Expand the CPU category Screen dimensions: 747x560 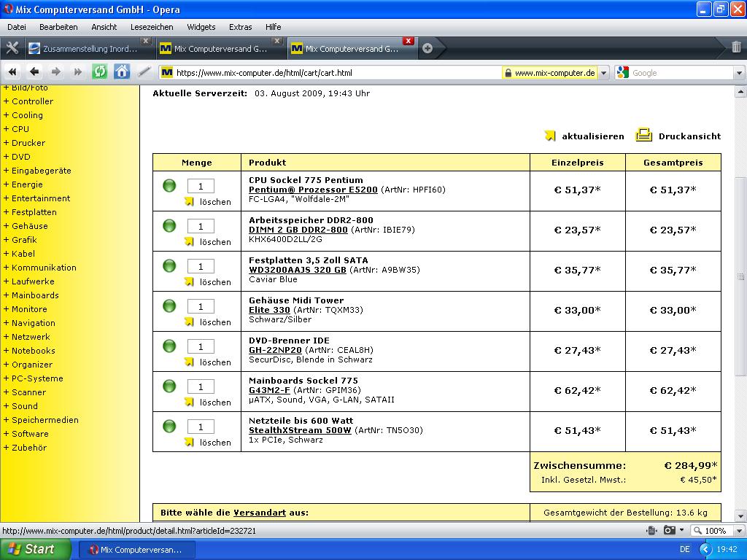point(16,128)
